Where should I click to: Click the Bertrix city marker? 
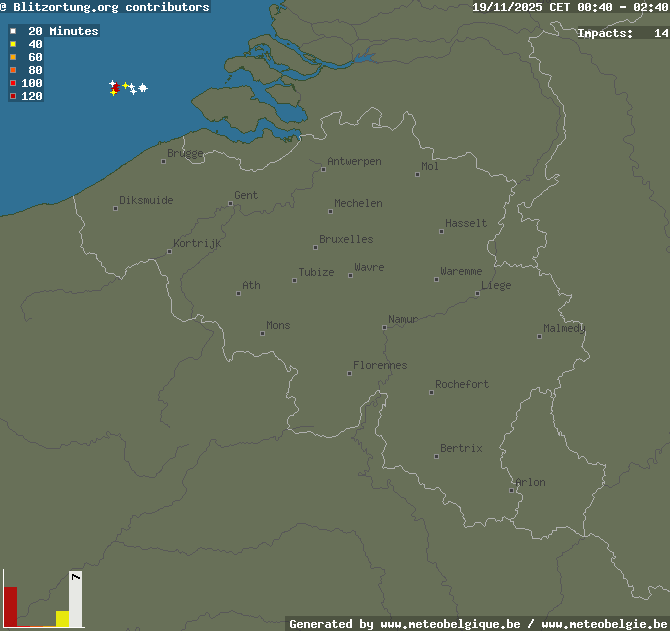point(436,456)
